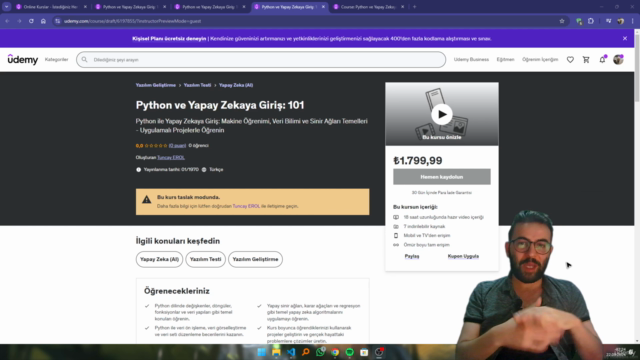Open File Explorer from the taskbar
Image resolution: width=640 pixels, height=360 pixels.
276,352
